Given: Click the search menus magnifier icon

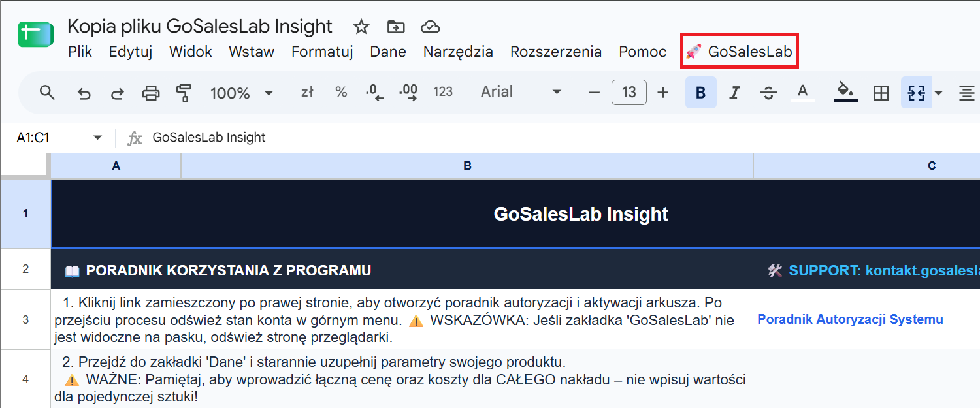Looking at the screenshot, I should [x=47, y=93].
